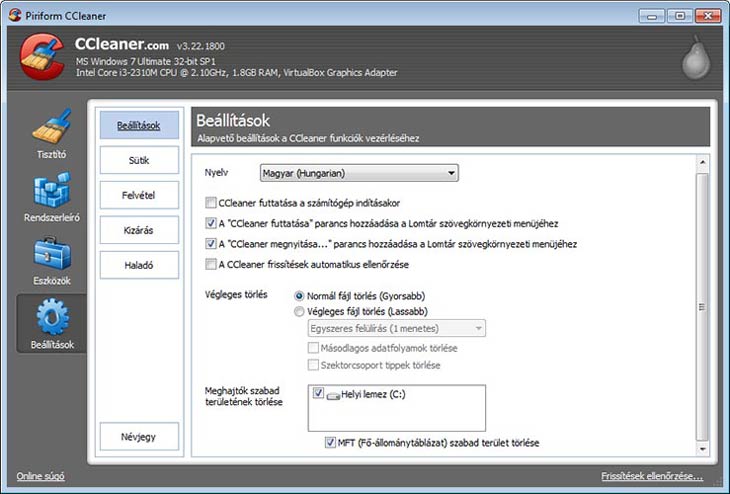Enable CCleaner futtatása a számítógép indításakor
The width and height of the screenshot is (730, 494).
[210, 203]
